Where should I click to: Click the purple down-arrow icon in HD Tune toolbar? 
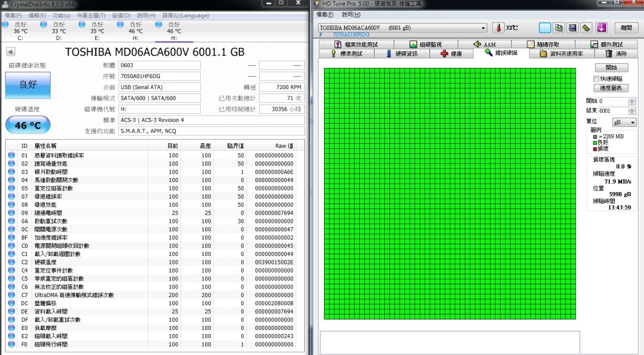(x=602, y=28)
